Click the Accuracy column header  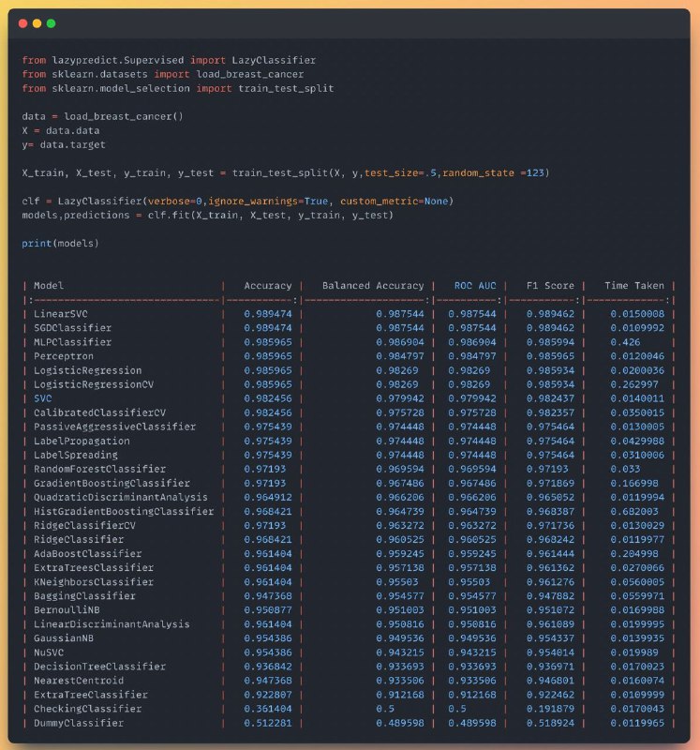pyautogui.click(x=268, y=286)
